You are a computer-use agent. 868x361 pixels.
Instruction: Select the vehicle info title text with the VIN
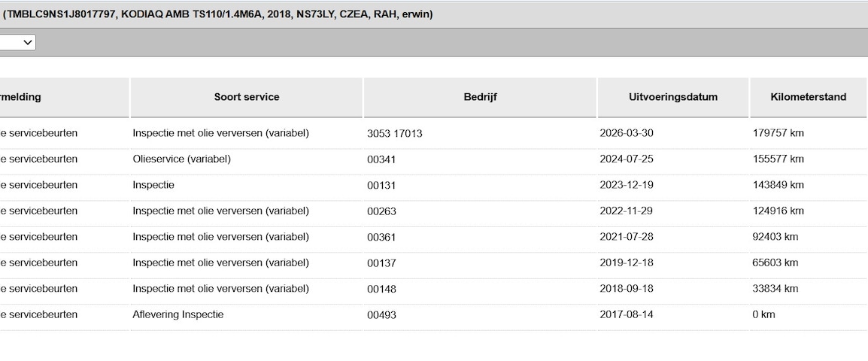coord(217,14)
